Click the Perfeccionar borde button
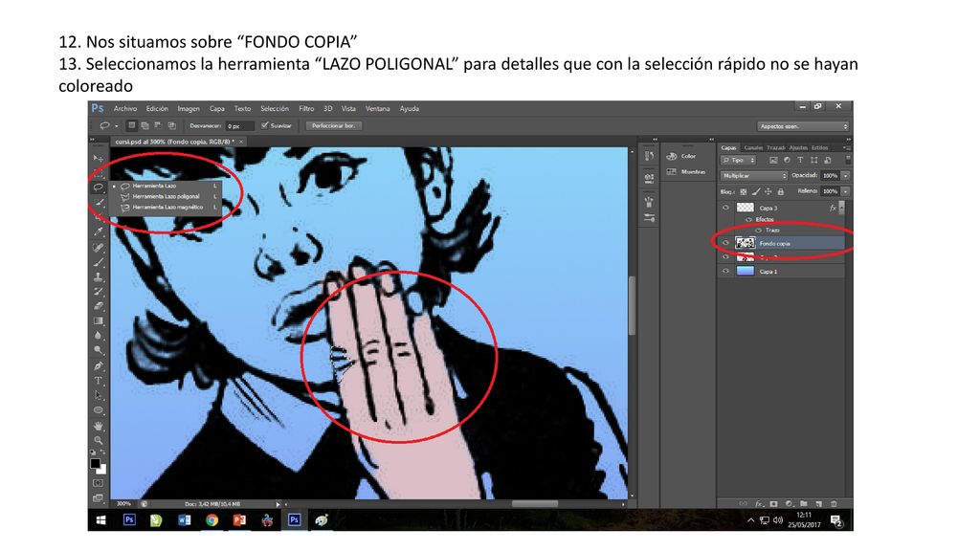The width and height of the screenshot is (980, 551). (x=333, y=125)
